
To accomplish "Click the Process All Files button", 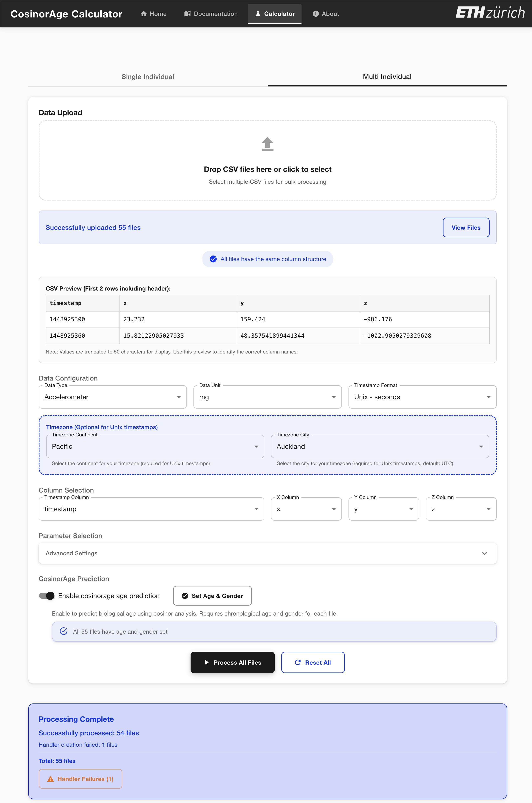I will [x=232, y=663].
